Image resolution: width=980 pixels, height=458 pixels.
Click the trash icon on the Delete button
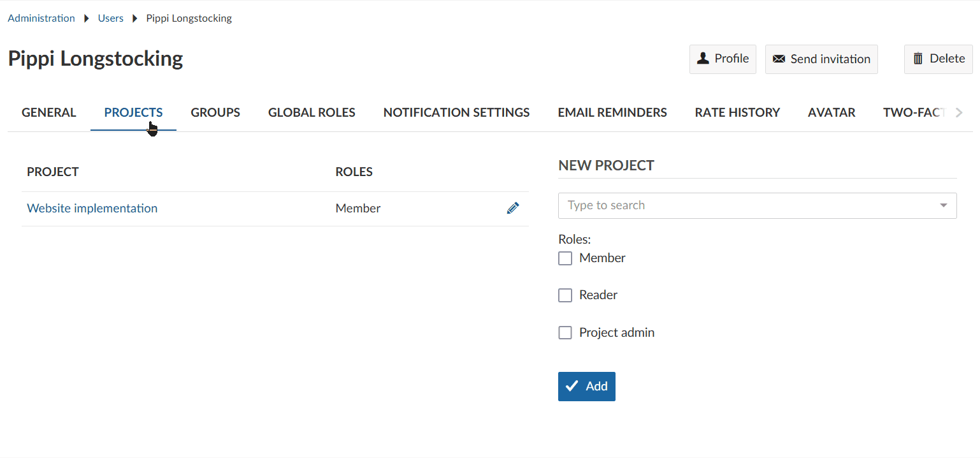coord(918,58)
